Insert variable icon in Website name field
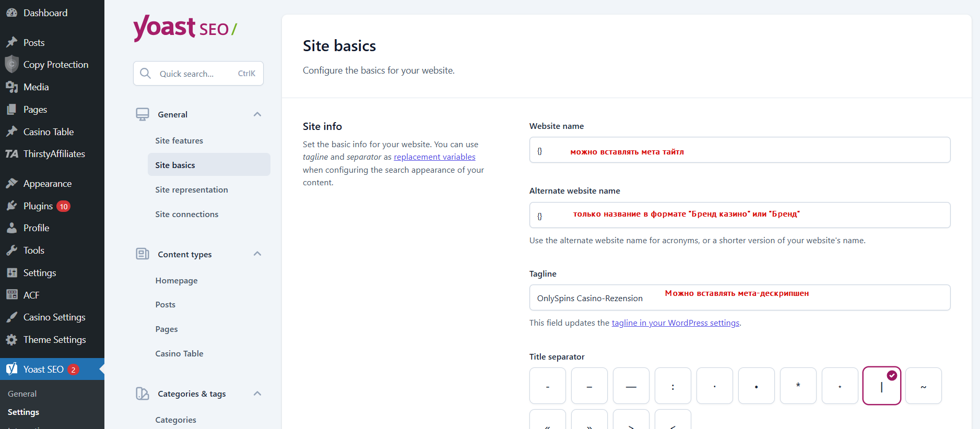This screenshot has height=429, width=980. (540, 151)
